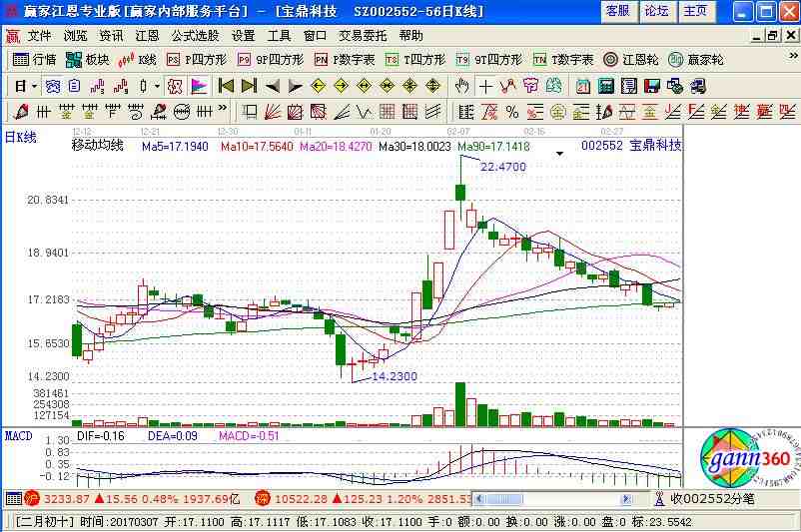Click the red floppy disk save icon
This screenshot has width=801, height=532.
(652, 86)
